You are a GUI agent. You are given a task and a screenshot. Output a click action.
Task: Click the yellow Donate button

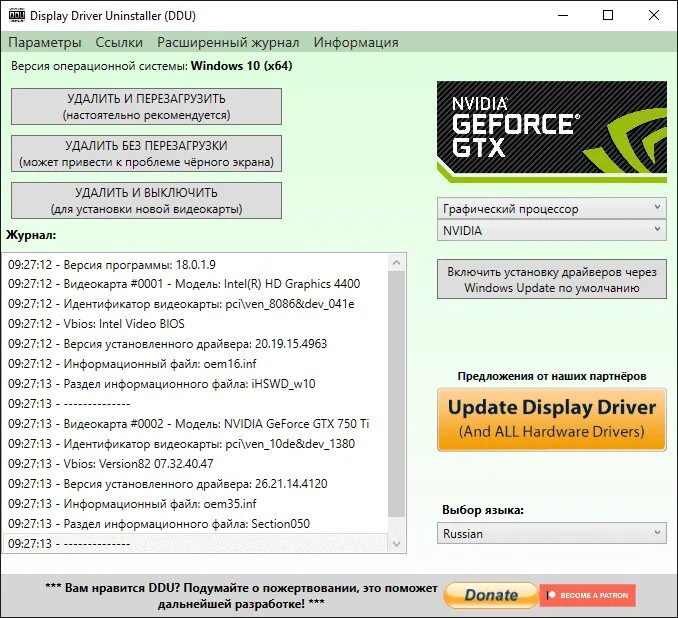(491, 595)
